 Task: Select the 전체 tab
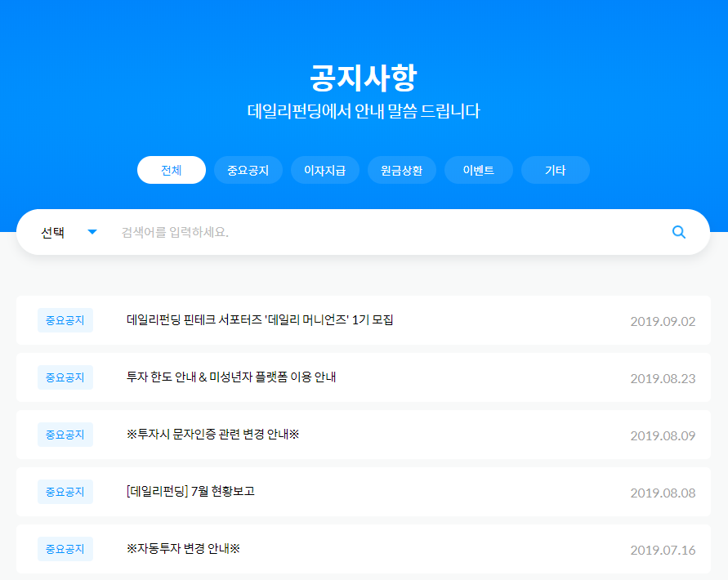[x=172, y=170]
